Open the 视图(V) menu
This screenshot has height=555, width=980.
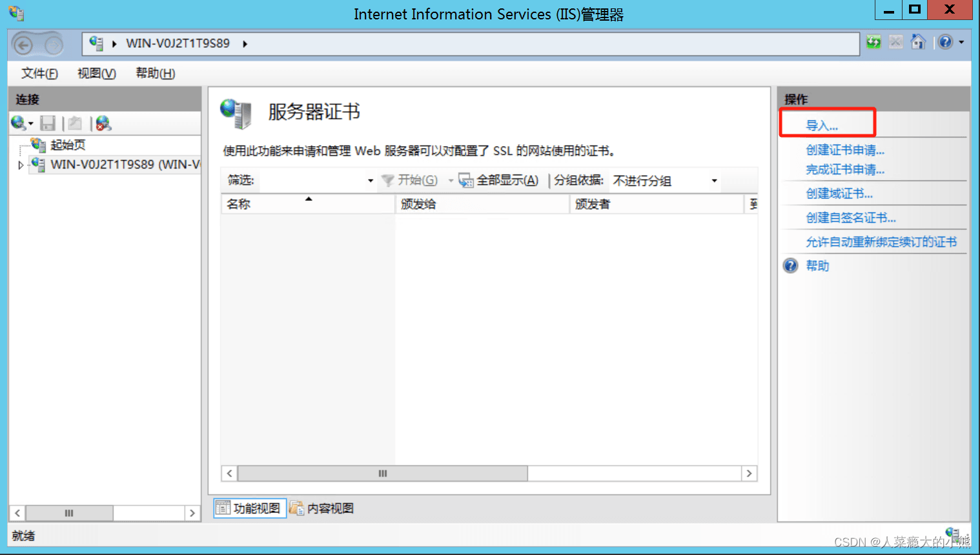[96, 73]
